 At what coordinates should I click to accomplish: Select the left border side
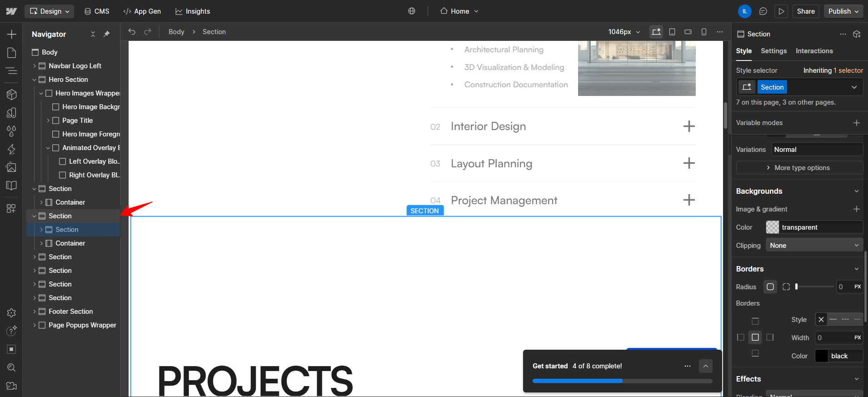click(x=741, y=337)
